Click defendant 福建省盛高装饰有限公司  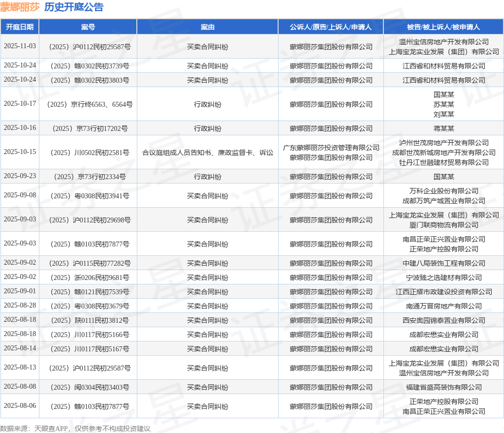point(444,387)
